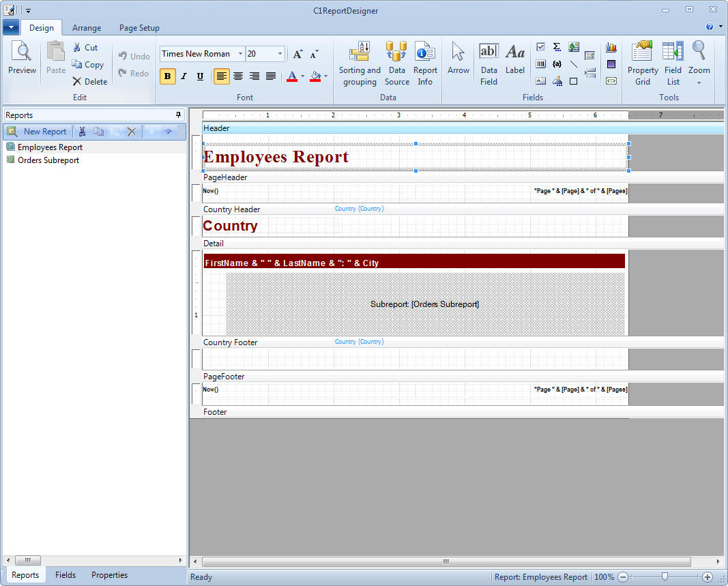Viewport: 728px width, 586px height.
Task: Open the report Preview
Action: click(22, 58)
